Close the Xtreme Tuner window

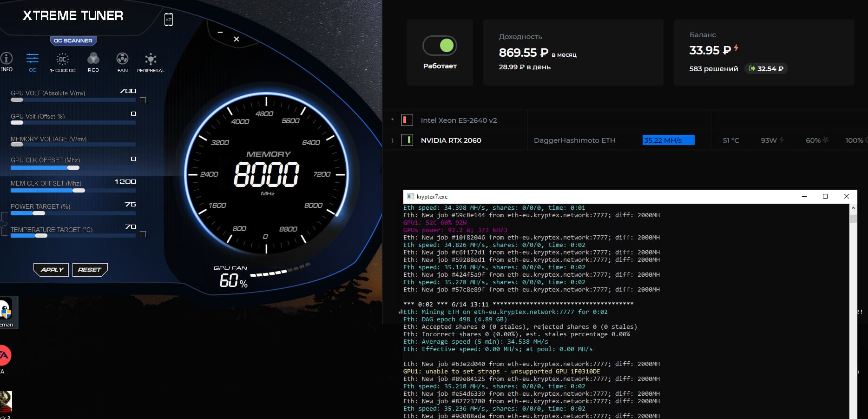click(x=237, y=39)
